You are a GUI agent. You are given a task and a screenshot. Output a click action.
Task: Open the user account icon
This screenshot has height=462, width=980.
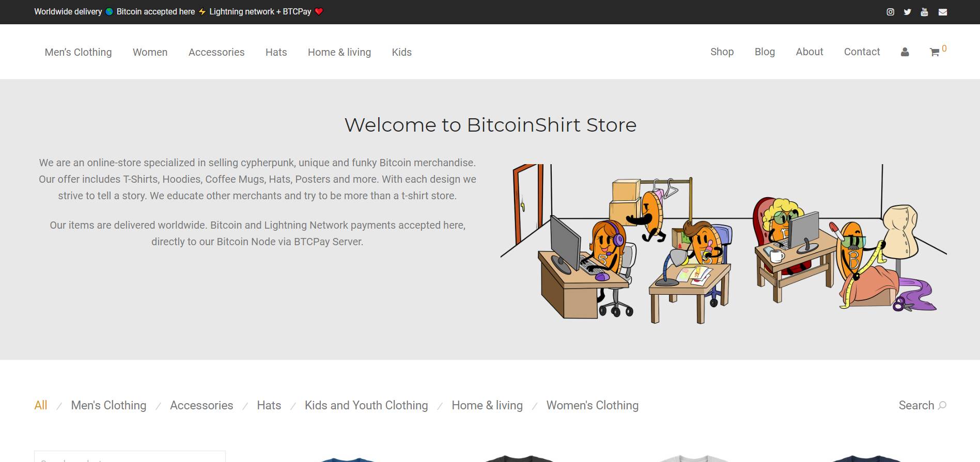905,52
